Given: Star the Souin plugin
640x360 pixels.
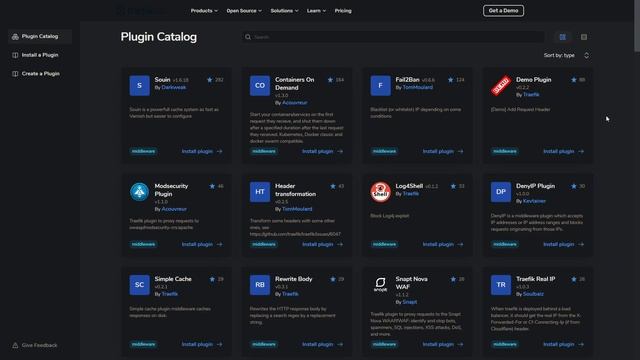Looking at the screenshot, I should pos(210,80).
